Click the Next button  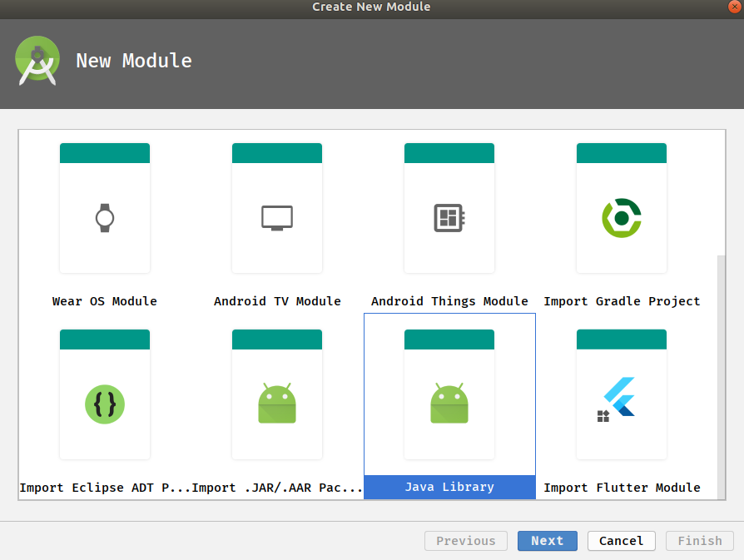tap(547, 541)
